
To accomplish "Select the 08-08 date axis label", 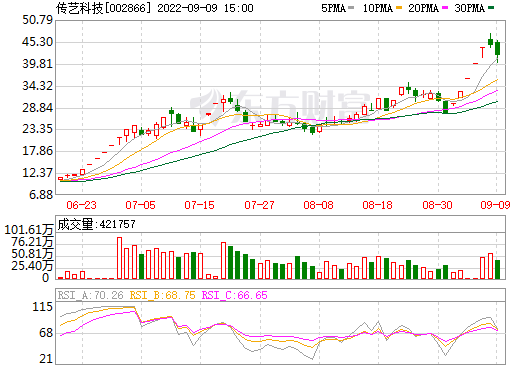I will click(x=318, y=205).
